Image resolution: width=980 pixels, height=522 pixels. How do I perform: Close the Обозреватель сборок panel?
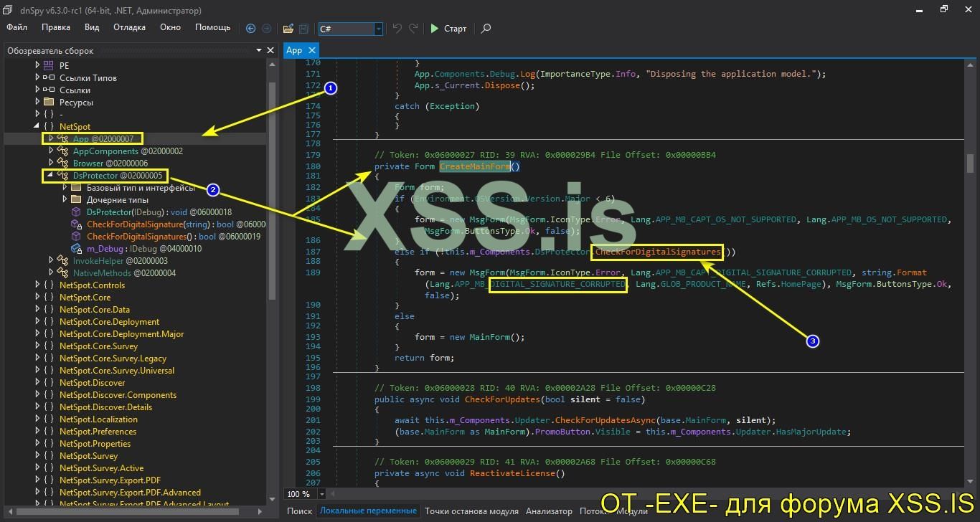(270, 50)
